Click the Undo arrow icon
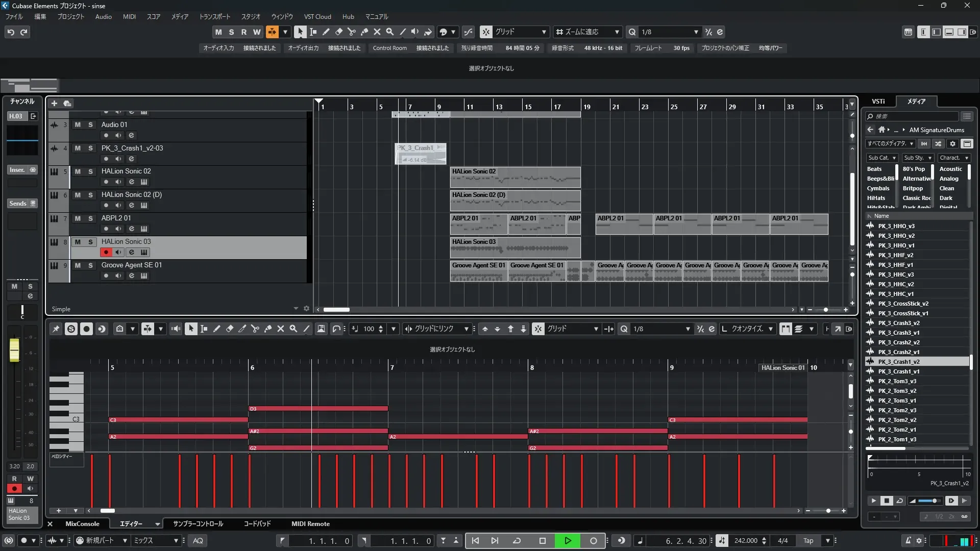This screenshot has height=551, width=980. [11, 32]
